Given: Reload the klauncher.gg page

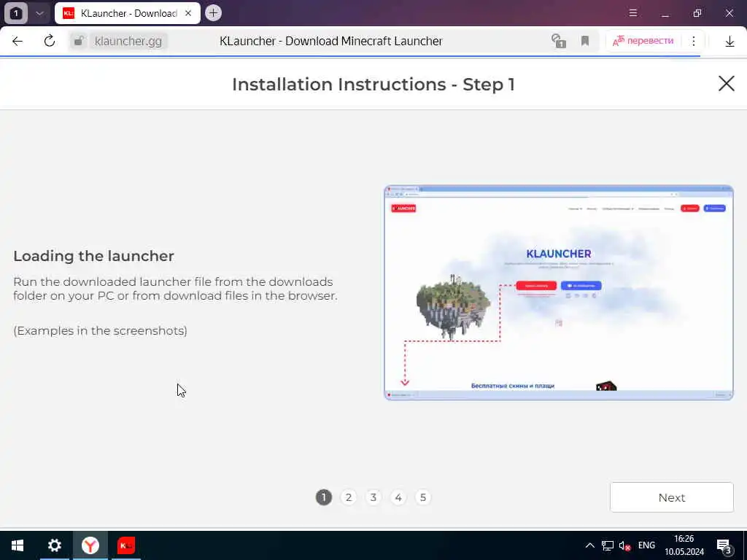Looking at the screenshot, I should [50, 42].
